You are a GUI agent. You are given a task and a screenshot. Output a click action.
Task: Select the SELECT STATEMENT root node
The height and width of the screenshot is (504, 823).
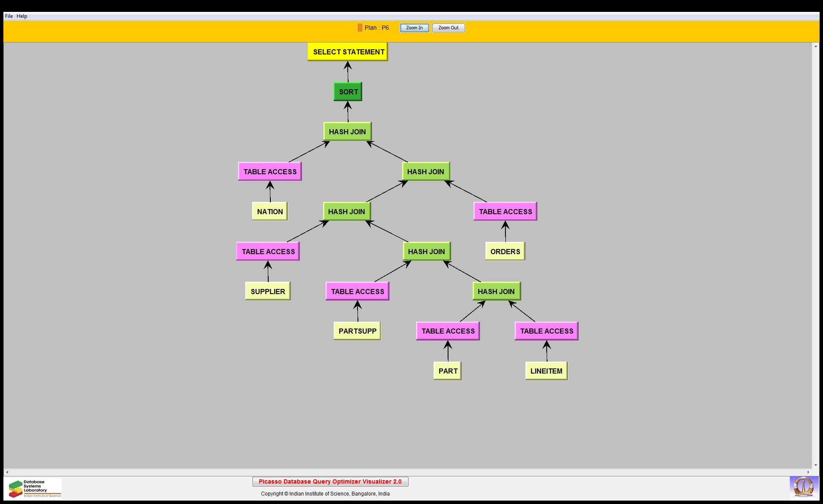click(x=348, y=52)
